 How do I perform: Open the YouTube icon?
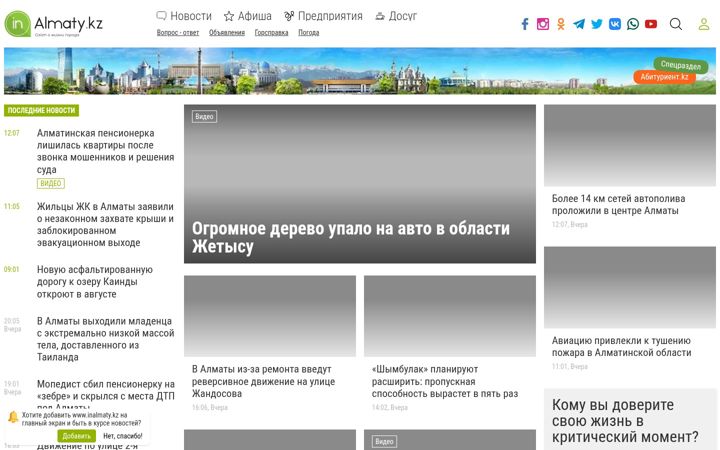click(x=651, y=24)
